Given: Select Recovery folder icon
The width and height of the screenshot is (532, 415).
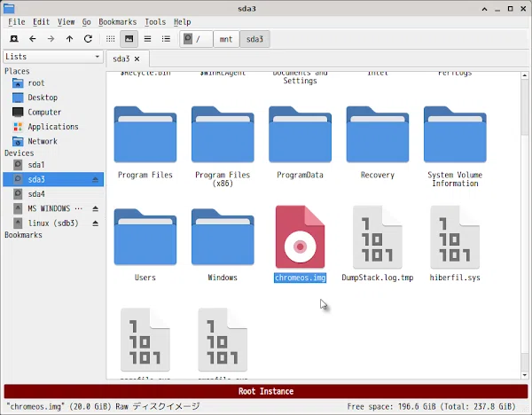Looking at the screenshot, I should 378,135.
